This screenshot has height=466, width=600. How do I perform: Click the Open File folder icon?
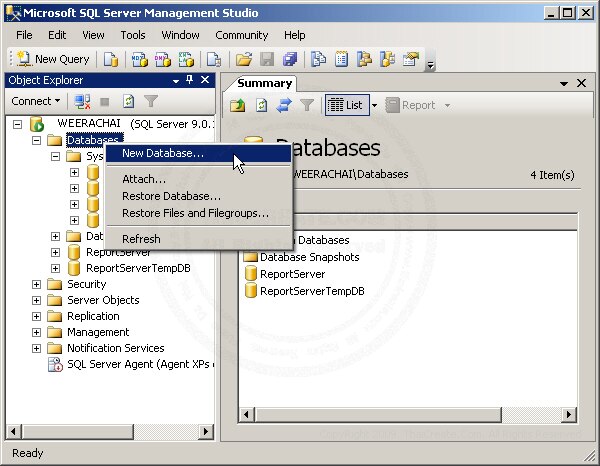point(244,59)
